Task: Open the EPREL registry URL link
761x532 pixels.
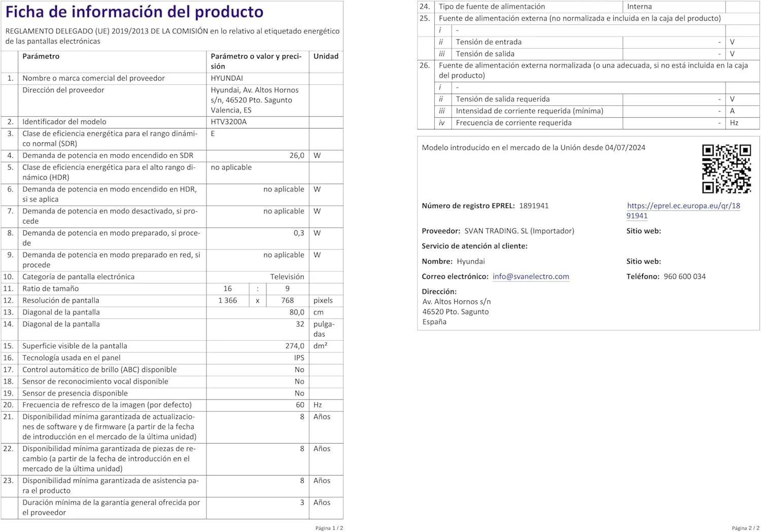Action: pos(683,206)
